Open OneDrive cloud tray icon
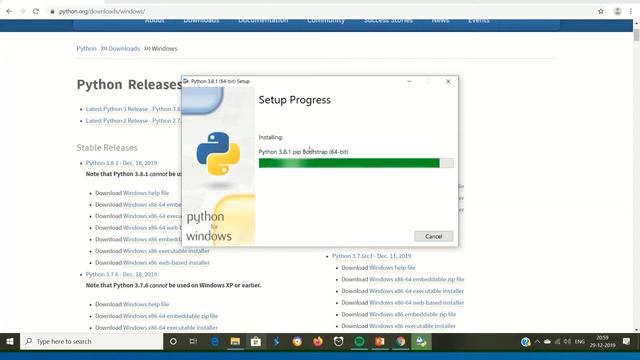The width and height of the screenshot is (640, 360). (x=547, y=342)
